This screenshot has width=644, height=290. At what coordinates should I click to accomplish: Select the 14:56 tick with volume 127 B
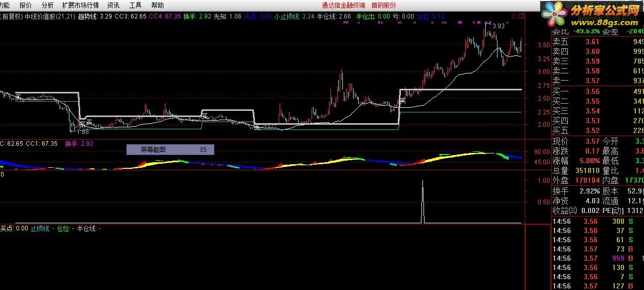pos(598,286)
